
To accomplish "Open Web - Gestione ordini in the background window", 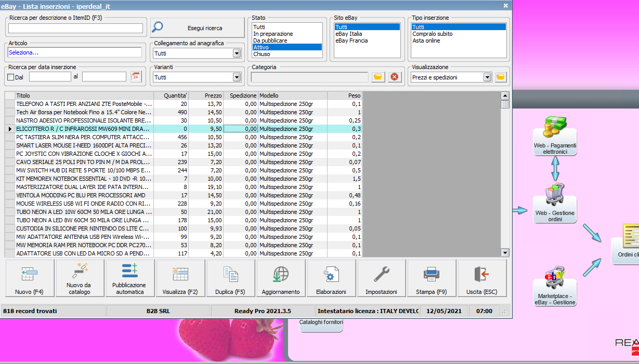I will 555,203.
